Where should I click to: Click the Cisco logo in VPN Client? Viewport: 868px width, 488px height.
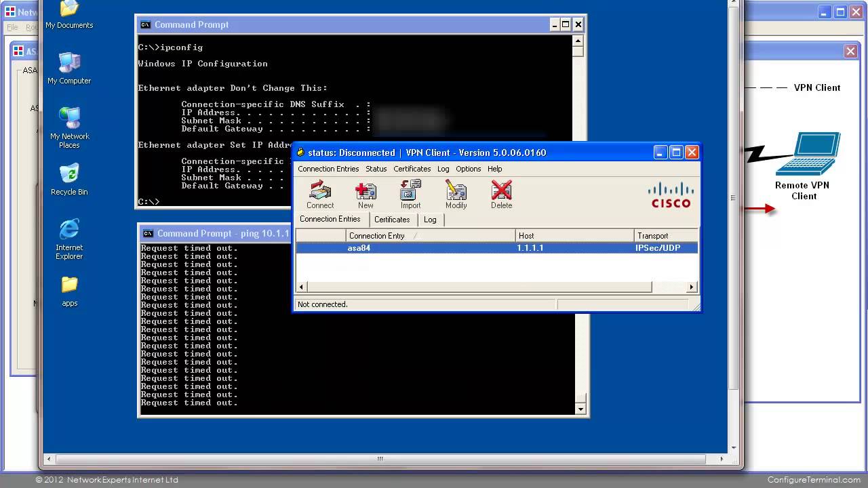click(x=671, y=195)
